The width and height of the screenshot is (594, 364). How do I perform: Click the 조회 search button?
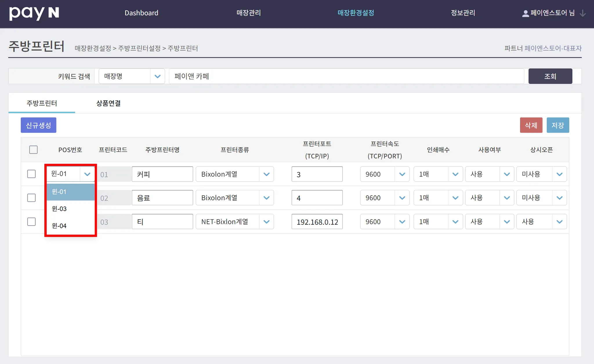tap(550, 76)
